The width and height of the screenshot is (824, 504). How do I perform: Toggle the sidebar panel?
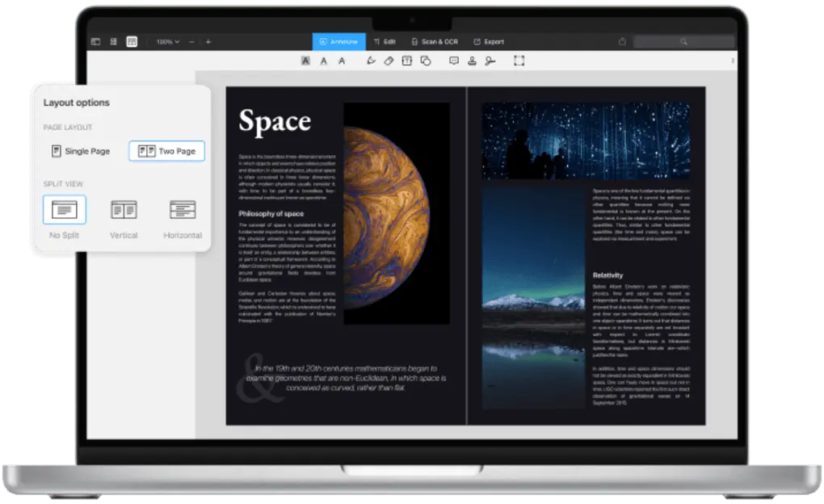click(x=95, y=41)
